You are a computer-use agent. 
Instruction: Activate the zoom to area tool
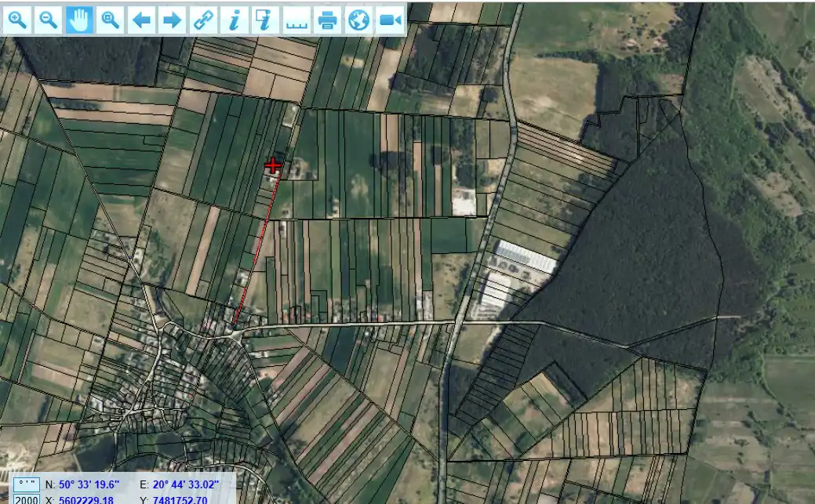pos(111,20)
